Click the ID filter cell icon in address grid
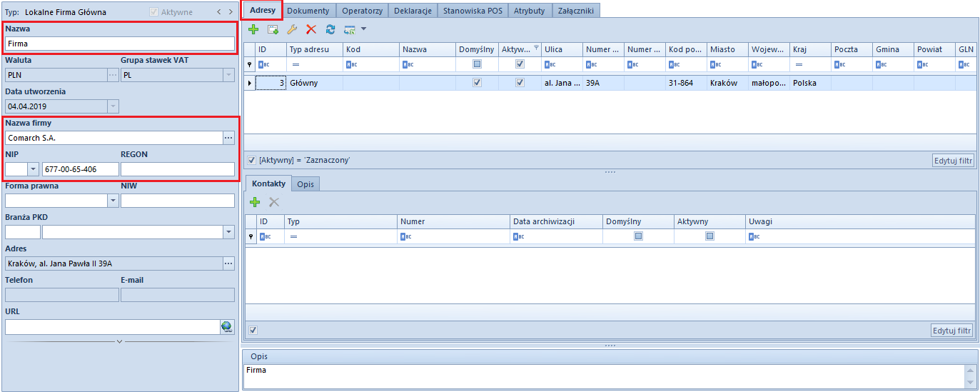The width and height of the screenshot is (980, 392). click(x=263, y=64)
